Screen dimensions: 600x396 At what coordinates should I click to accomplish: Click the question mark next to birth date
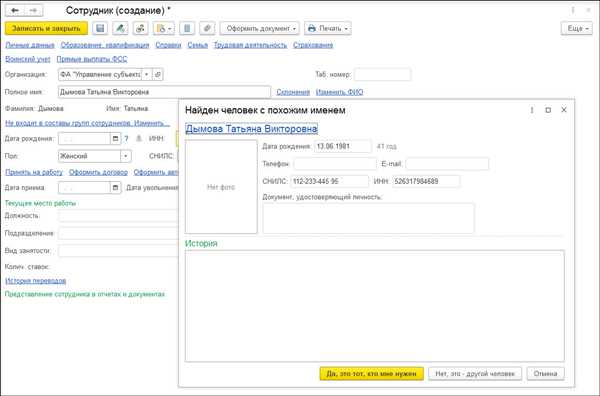pyautogui.click(x=126, y=139)
